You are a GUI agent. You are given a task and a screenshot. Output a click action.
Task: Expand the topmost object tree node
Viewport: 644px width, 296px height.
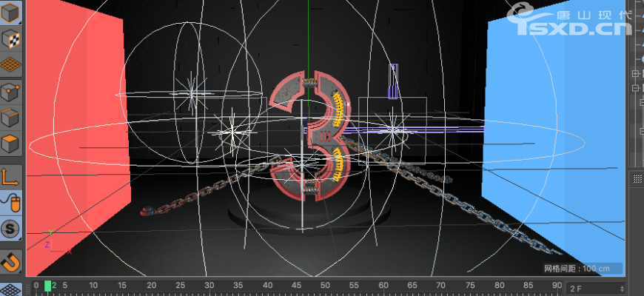tap(634, 73)
